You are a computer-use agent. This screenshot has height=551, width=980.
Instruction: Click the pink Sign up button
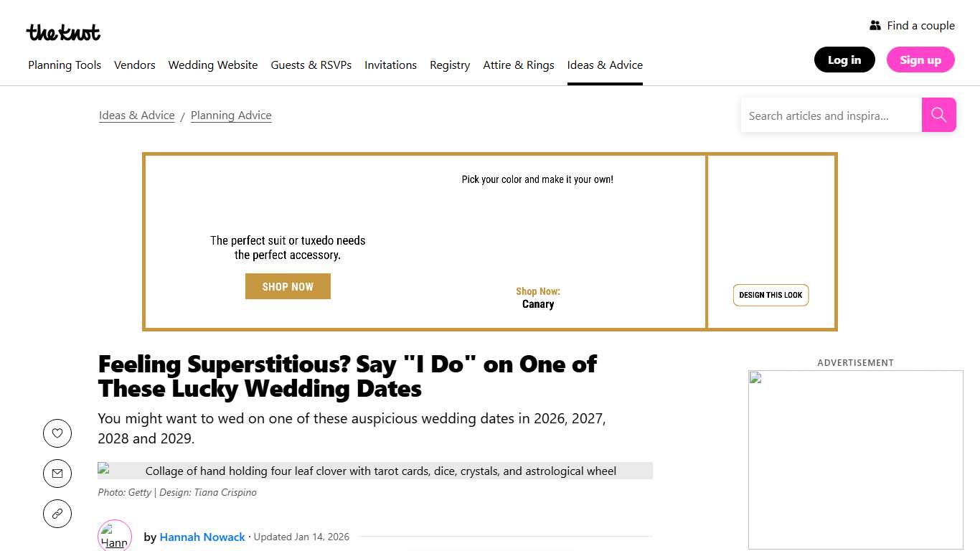(920, 60)
